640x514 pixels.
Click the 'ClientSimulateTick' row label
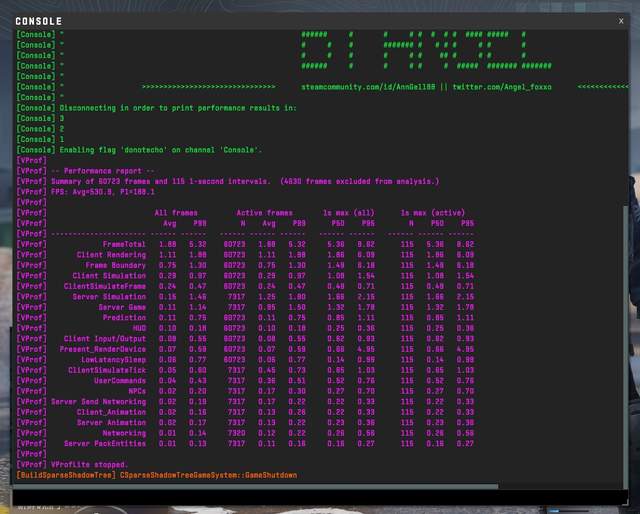coord(107,370)
